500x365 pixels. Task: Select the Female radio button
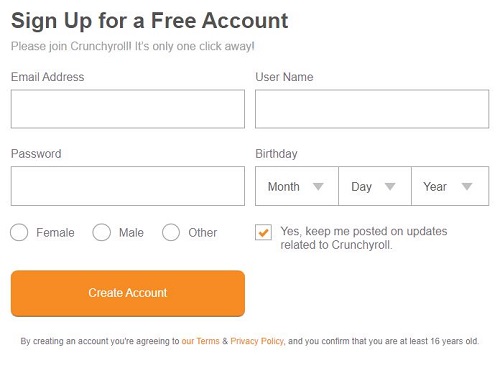coord(19,232)
